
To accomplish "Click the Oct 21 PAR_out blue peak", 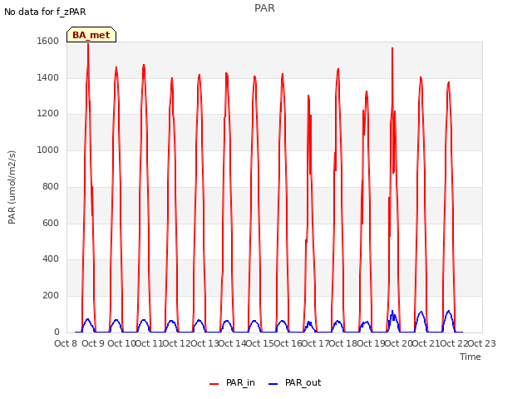I will click(449, 311).
